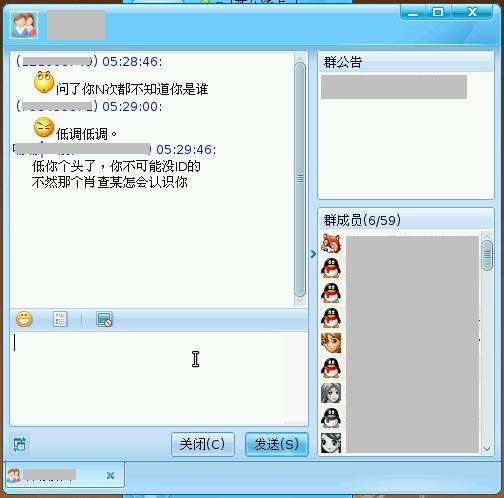Close the group chat tab

110,475
